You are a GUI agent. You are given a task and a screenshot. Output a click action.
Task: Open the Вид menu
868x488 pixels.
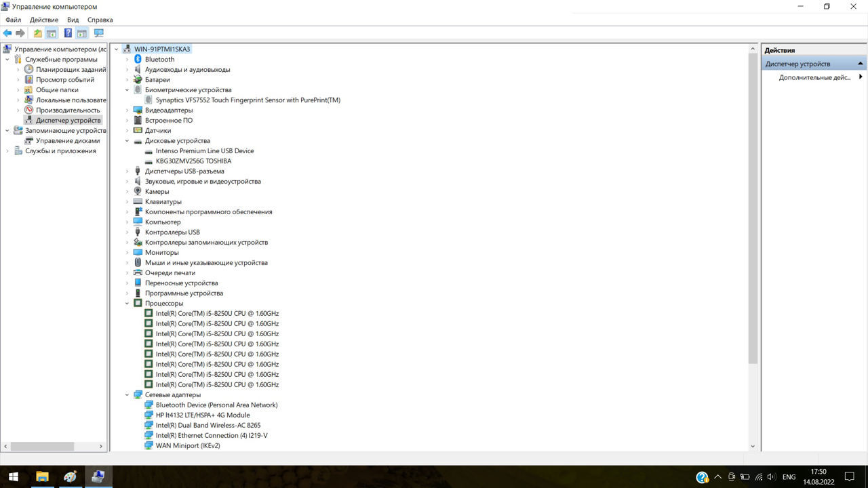[73, 20]
